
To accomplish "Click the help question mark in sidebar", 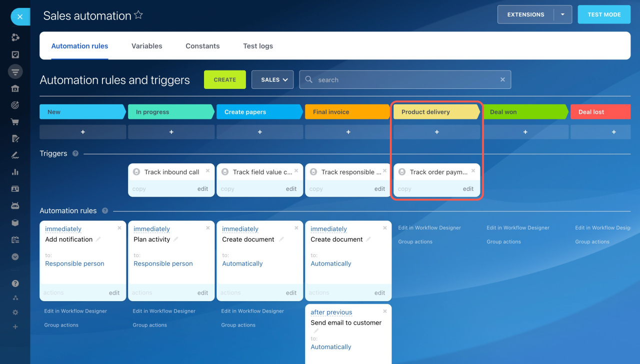I will [x=15, y=283].
